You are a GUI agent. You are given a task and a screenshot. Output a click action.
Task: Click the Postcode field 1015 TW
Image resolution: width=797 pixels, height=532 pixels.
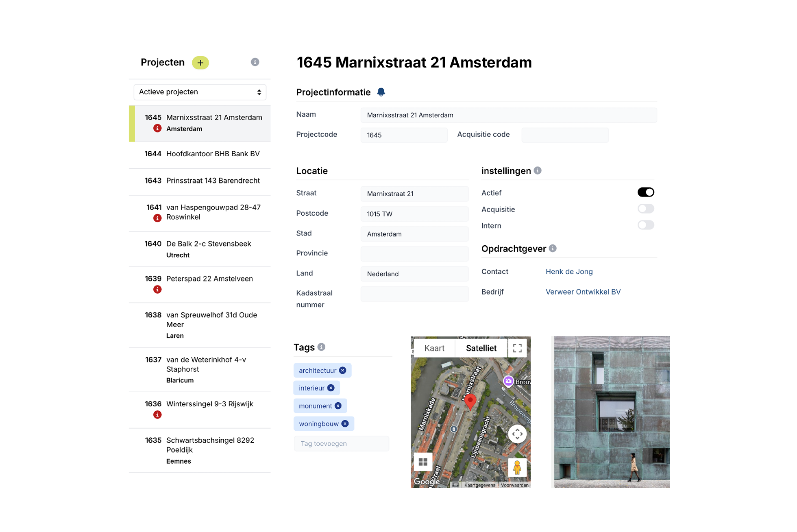coord(414,214)
